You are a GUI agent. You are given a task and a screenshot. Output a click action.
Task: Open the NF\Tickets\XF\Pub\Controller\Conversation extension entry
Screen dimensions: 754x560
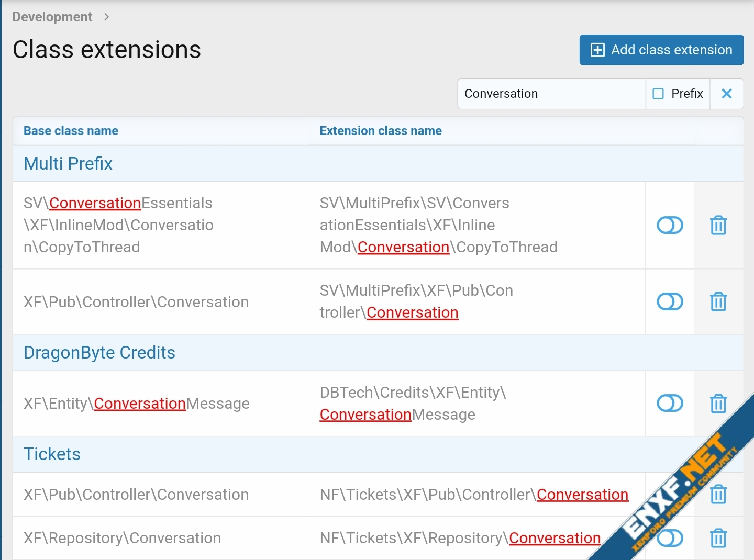point(474,495)
